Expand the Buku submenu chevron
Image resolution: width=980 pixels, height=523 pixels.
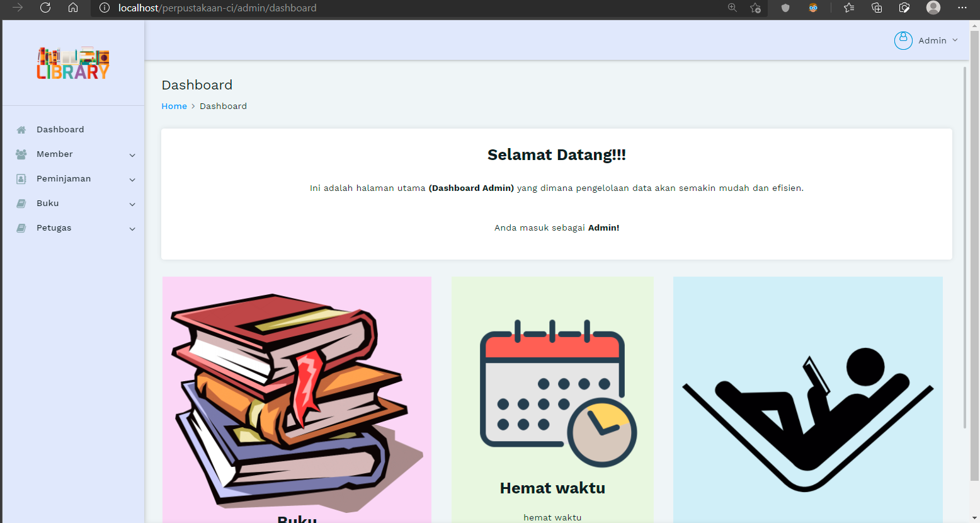point(132,204)
